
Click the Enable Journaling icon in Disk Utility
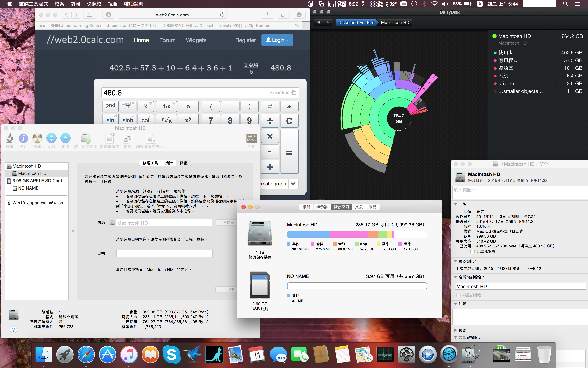click(x=86, y=138)
